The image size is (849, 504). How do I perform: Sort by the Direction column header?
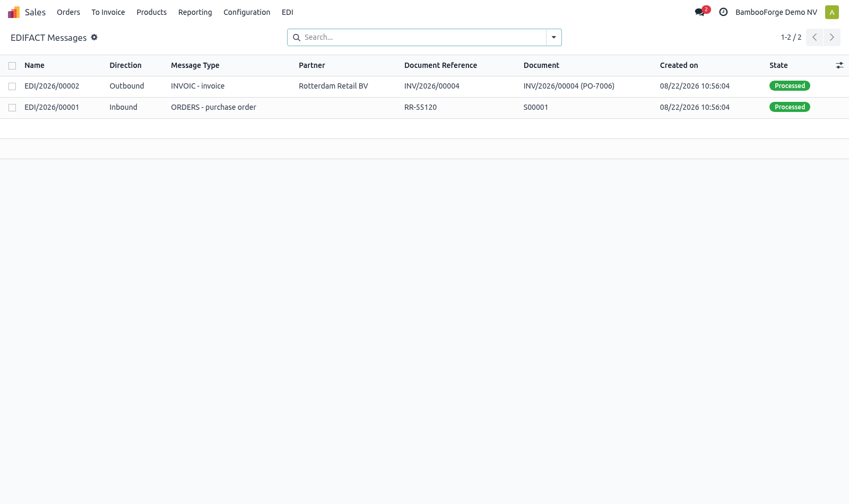tap(126, 65)
